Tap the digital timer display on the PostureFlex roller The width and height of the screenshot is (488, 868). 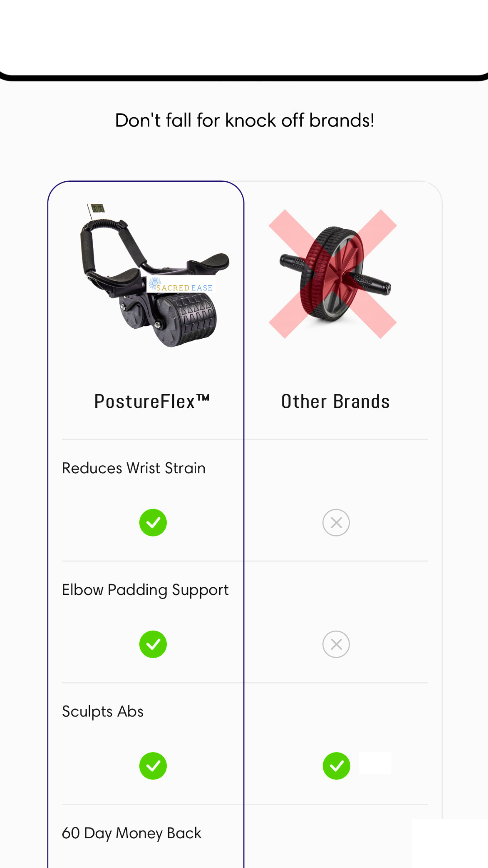tap(98, 208)
